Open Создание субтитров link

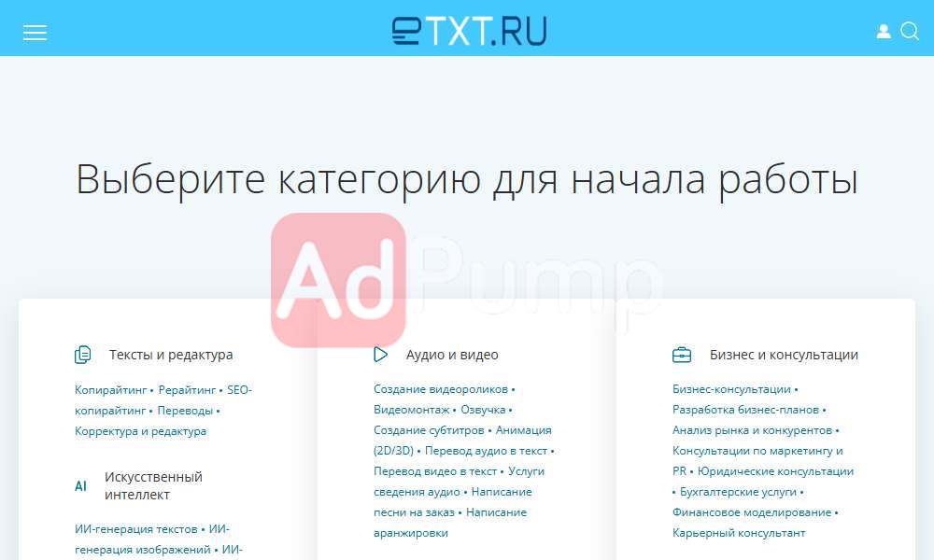429,430
